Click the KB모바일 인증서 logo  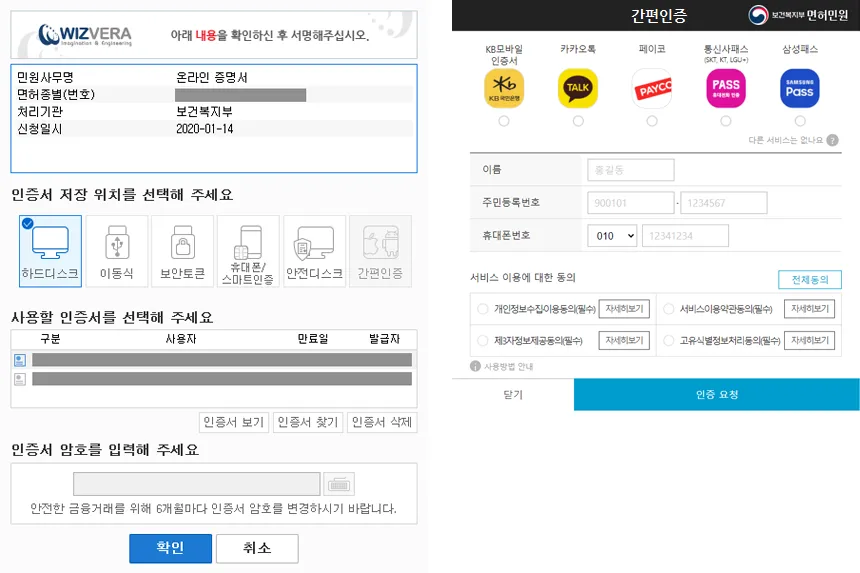tap(504, 89)
